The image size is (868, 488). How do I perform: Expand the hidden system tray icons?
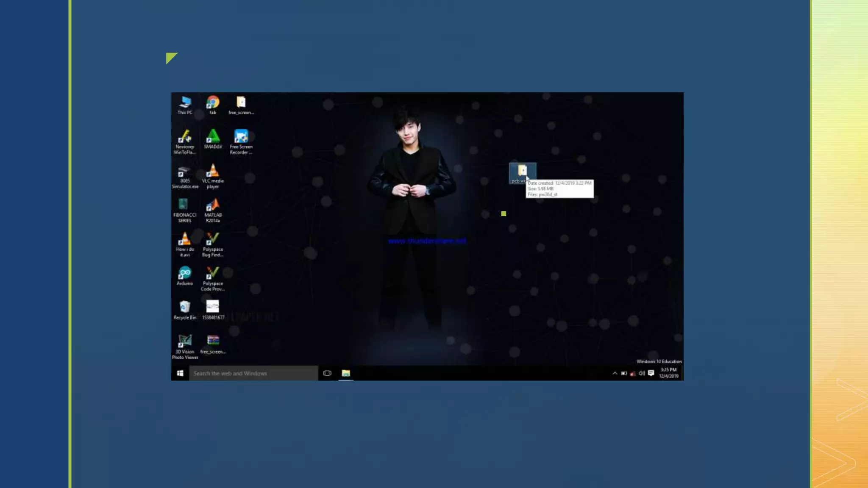(615, 373)
